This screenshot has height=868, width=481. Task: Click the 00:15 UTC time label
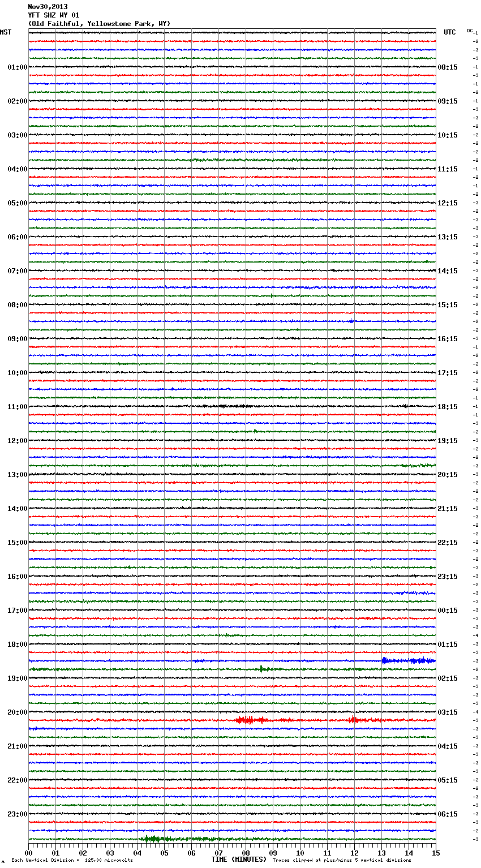click(448, 611)
